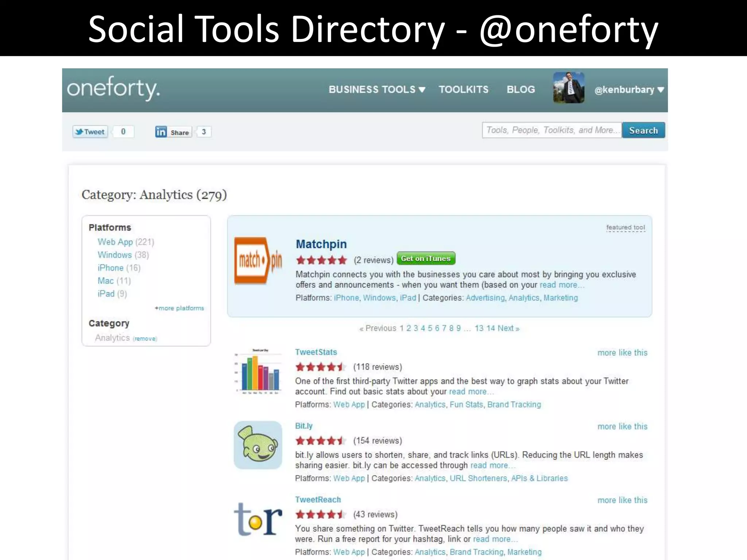
Task: Click the Matchpin logo icon
Action: [258, 261]
